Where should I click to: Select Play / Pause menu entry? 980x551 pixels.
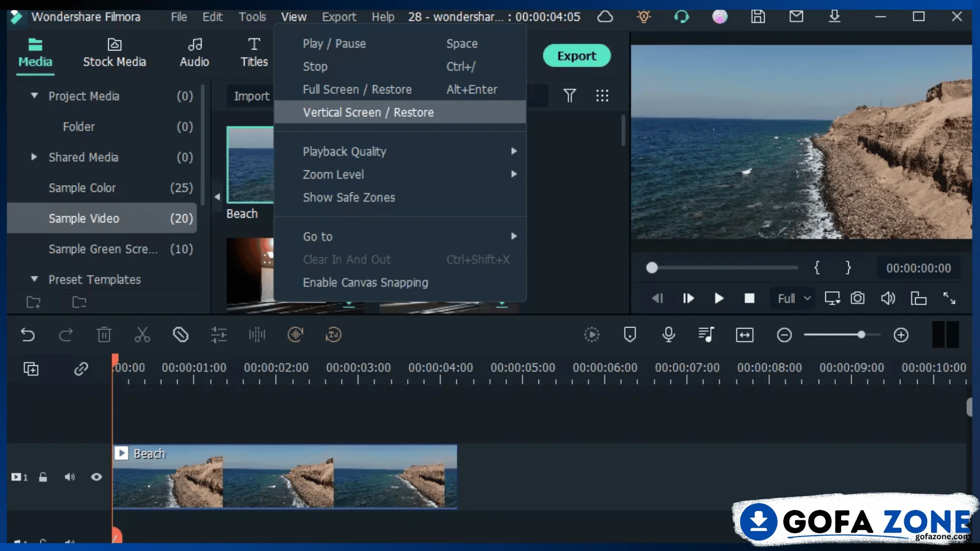pyautogui.click(x=400, y=44)
